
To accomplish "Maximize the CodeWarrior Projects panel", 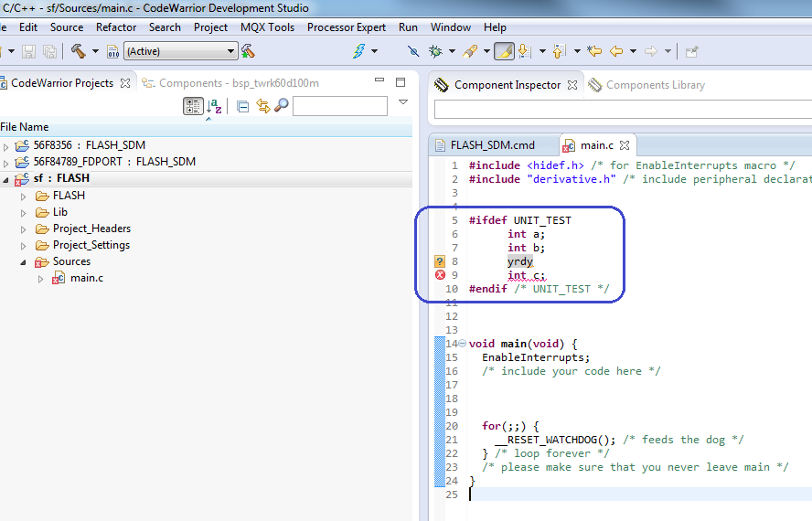I will coord(401,82).
